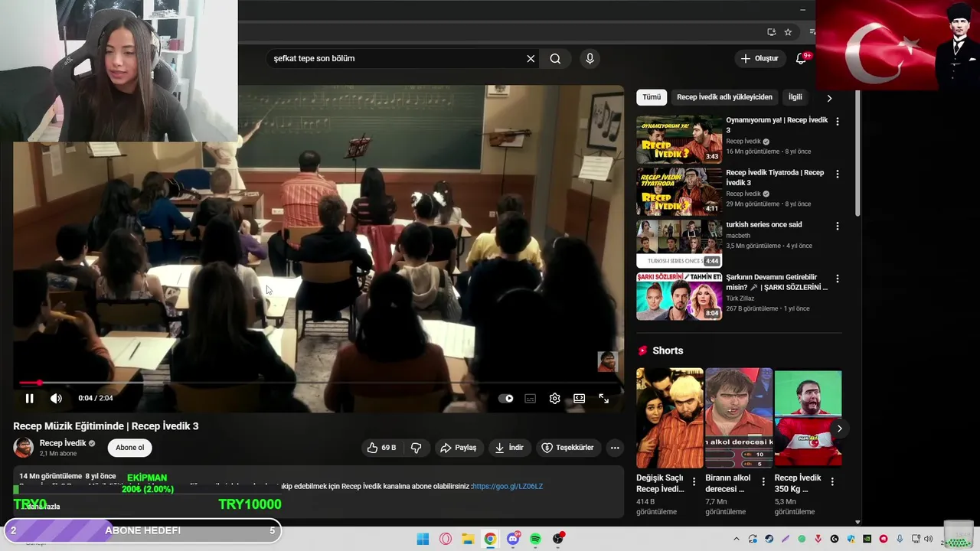Open options menu for 'Recep İvedik Tiyatroda' video
Screen dimensions: 980x551
coord(837,174)
